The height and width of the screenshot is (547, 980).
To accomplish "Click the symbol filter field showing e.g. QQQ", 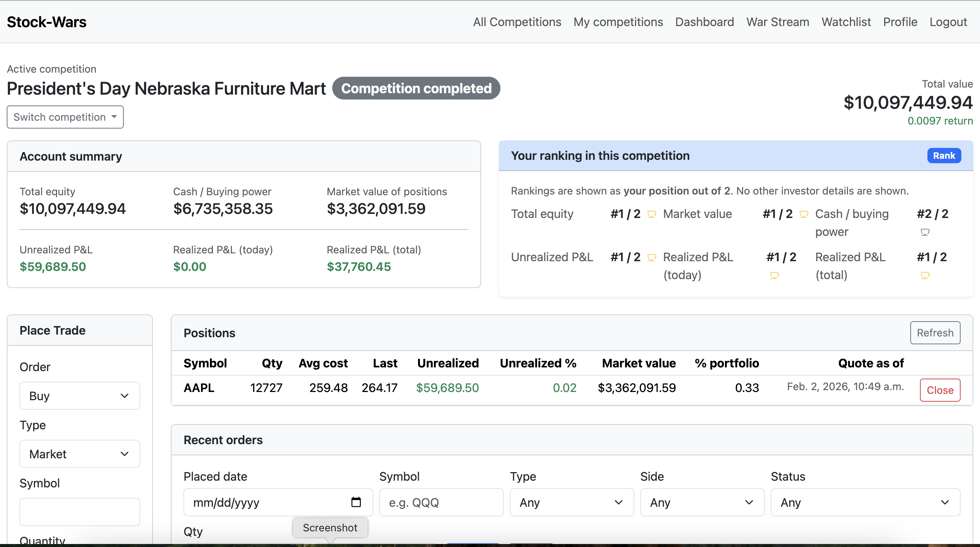I will (x=441, y=502).
